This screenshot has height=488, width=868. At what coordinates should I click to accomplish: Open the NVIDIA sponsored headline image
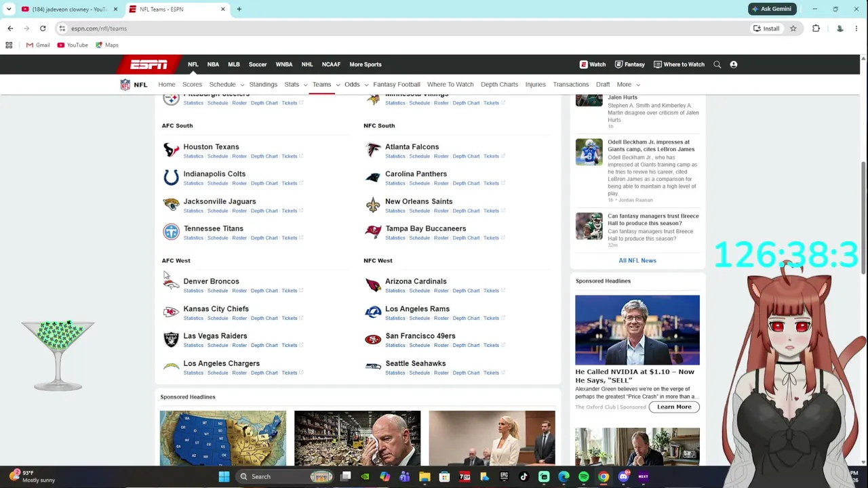pos(637,330)
